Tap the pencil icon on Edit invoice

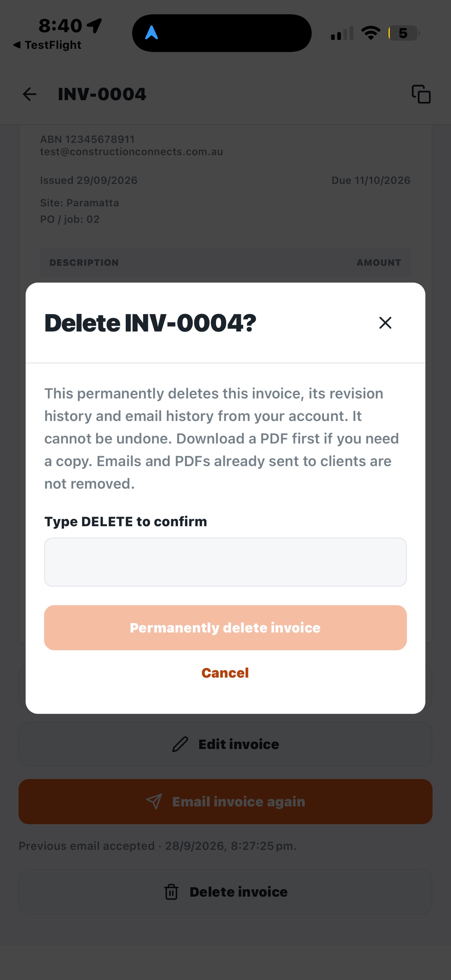point(180,744)
